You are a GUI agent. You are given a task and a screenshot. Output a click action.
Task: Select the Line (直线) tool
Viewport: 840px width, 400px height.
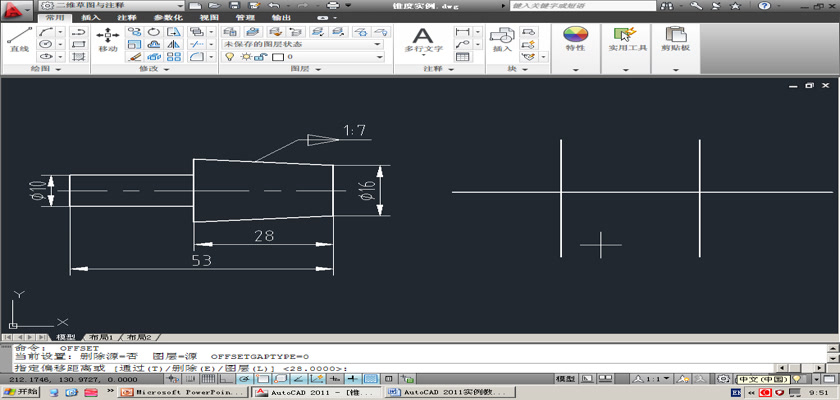(19, 40)
